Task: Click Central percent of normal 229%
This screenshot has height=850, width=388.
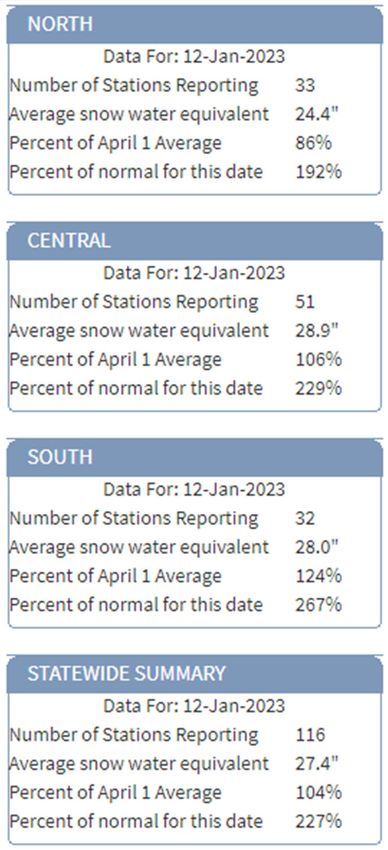Action: [x=319, y=389]
